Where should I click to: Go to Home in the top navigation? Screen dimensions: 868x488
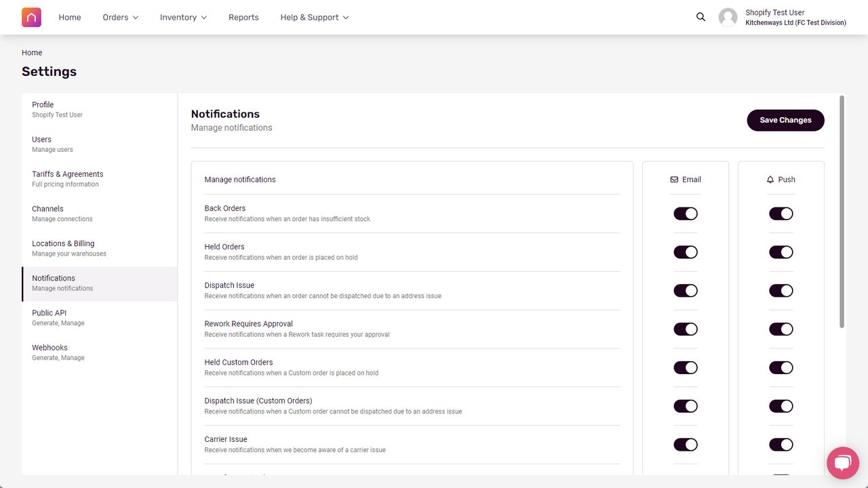[69, 17]
